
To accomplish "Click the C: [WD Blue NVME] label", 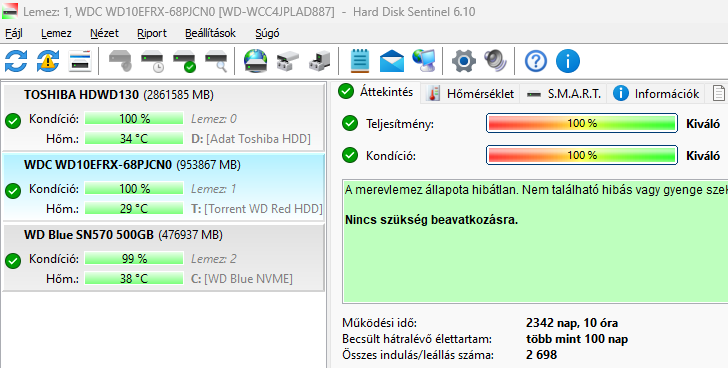I will 242,279.
